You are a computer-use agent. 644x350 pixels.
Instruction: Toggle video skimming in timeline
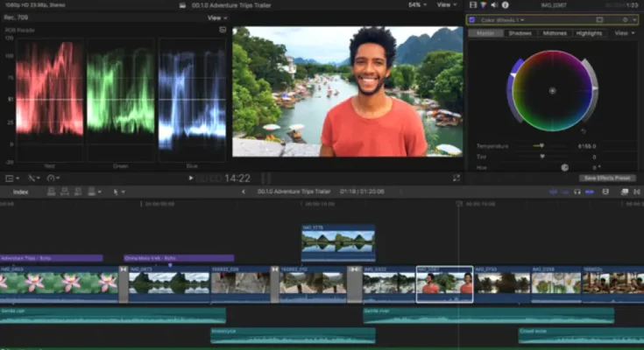[553, 192]
